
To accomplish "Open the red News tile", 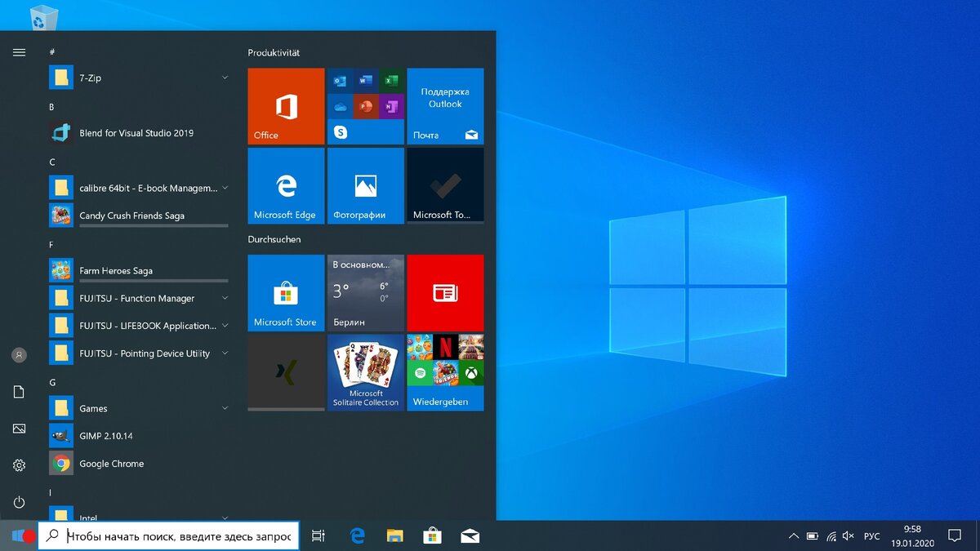I will tap(445, 292).
